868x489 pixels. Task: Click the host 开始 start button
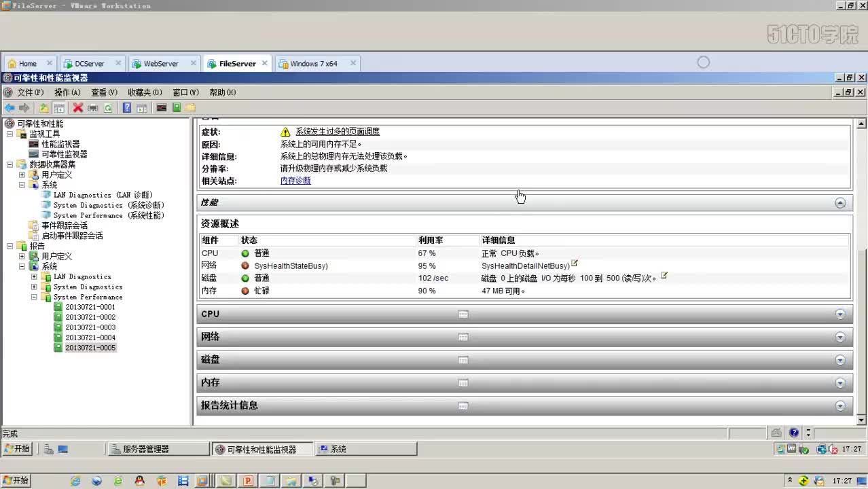16,481
